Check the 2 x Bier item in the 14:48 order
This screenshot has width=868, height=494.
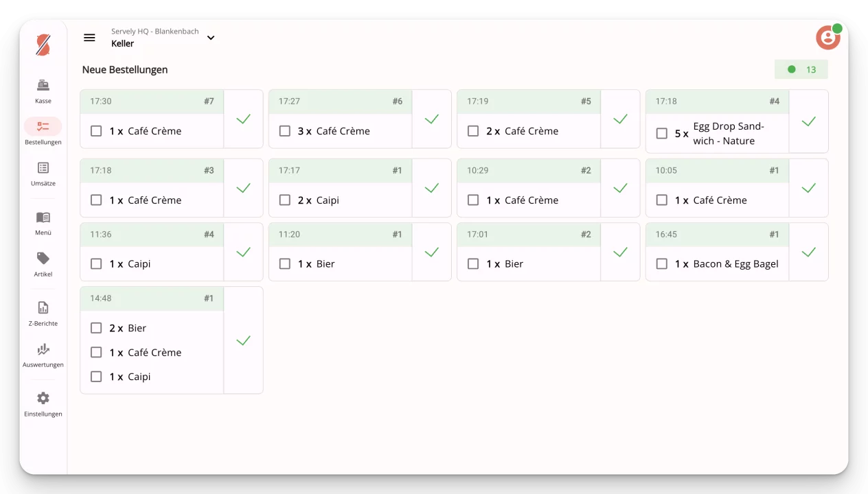pyautogui.click(x=96, y=327)
